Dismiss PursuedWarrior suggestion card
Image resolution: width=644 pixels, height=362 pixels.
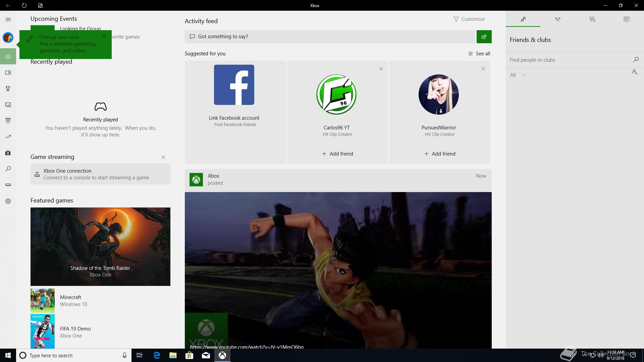[x=483, y=69]
